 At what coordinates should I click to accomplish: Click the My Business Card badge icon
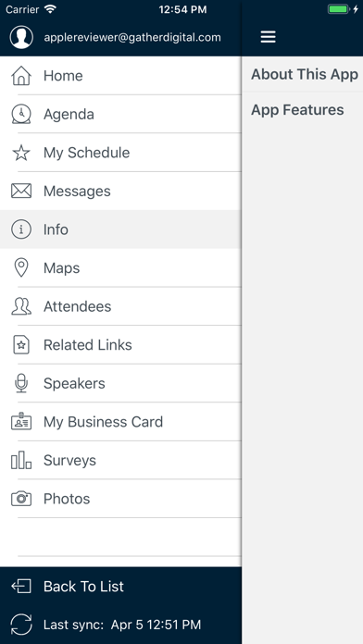[x=21, y=421]
